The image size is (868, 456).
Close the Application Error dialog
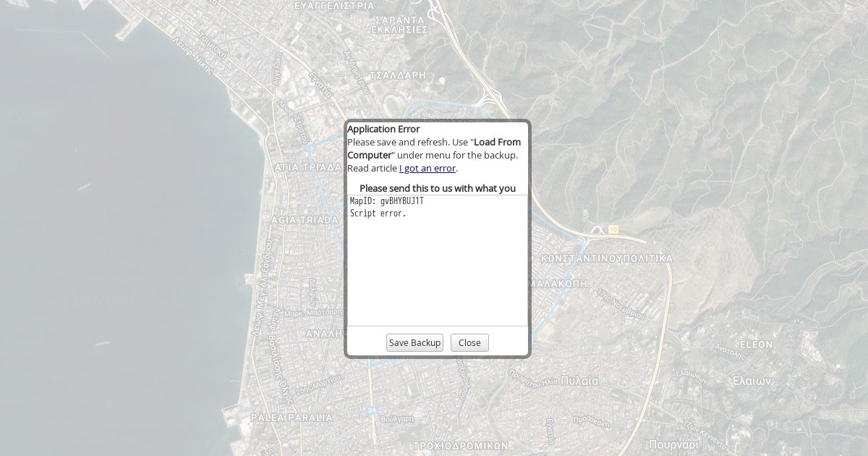point(469,343)
